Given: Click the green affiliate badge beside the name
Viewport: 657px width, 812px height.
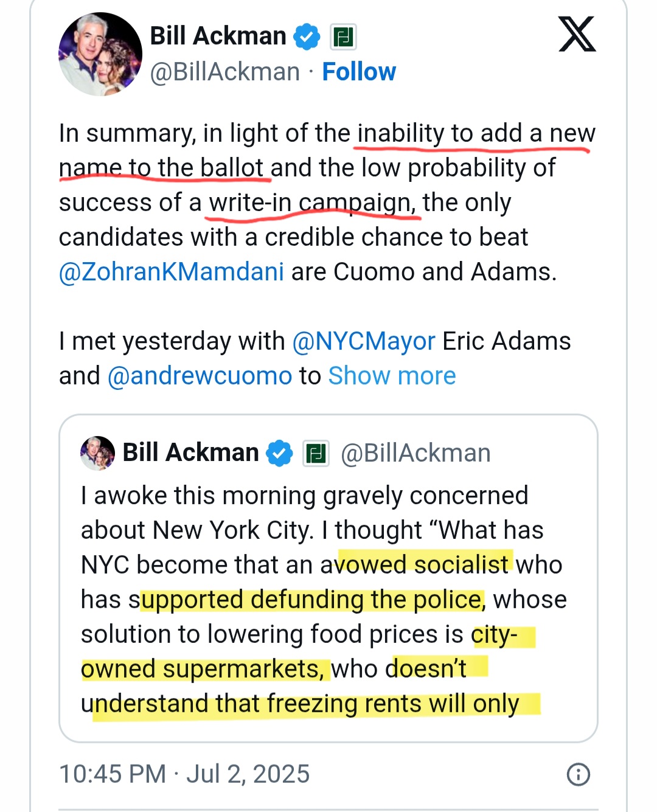Looking at the screenshot, I should click(343, 37).
